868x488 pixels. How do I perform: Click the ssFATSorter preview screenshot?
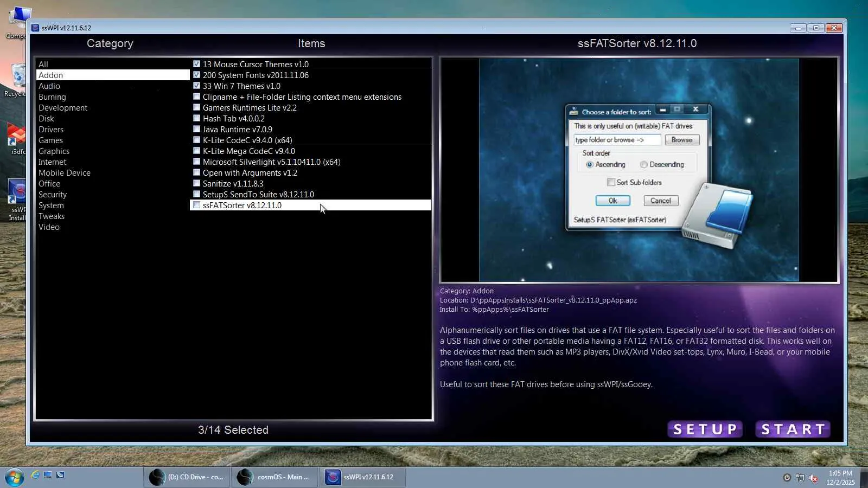coord(639,170)
